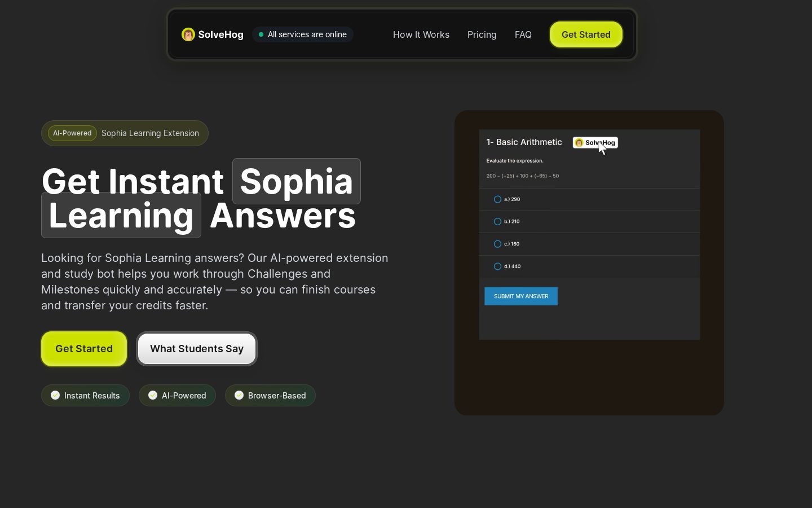
Task: Click the Instant Results label
Action: click(x=92, y=396)
